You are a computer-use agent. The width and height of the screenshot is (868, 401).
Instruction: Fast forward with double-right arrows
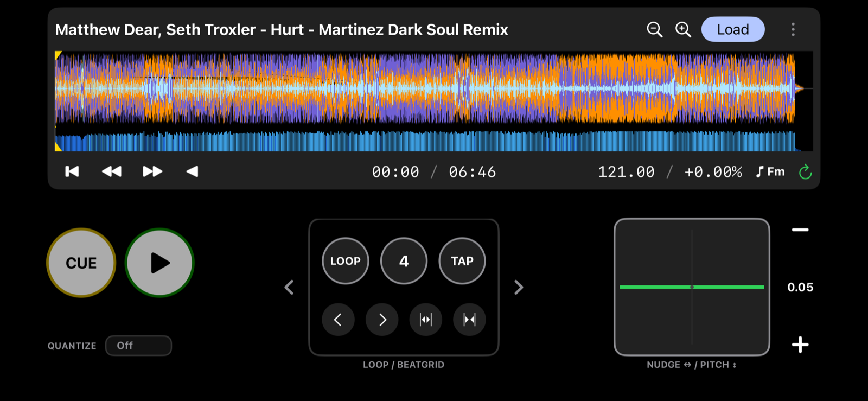point(152,171)
